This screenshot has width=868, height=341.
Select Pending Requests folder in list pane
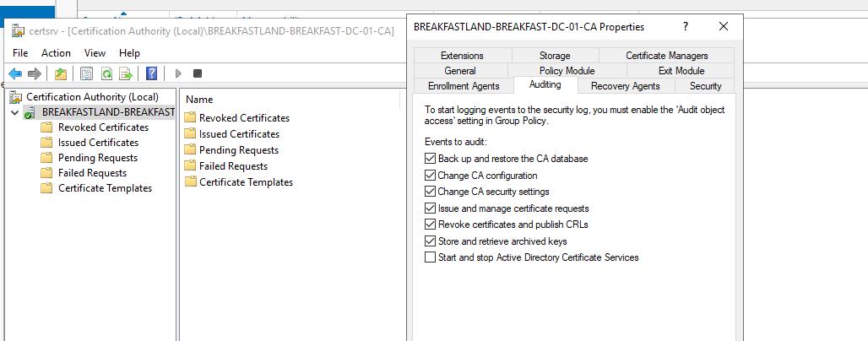[238, 150]
